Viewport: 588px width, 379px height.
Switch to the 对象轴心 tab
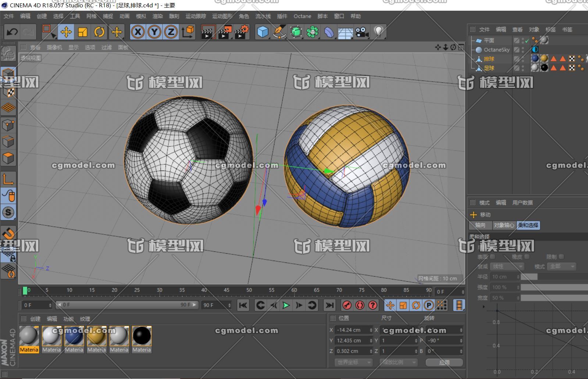point(504,225)
